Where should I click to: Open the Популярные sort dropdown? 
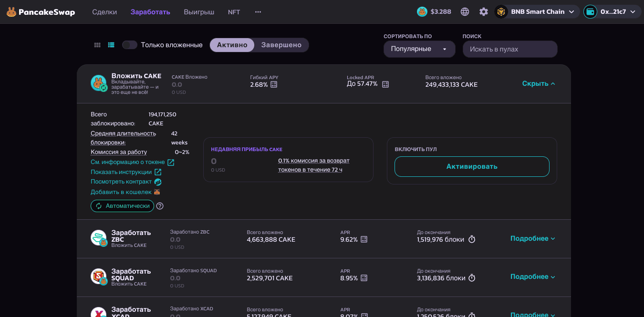419,49
